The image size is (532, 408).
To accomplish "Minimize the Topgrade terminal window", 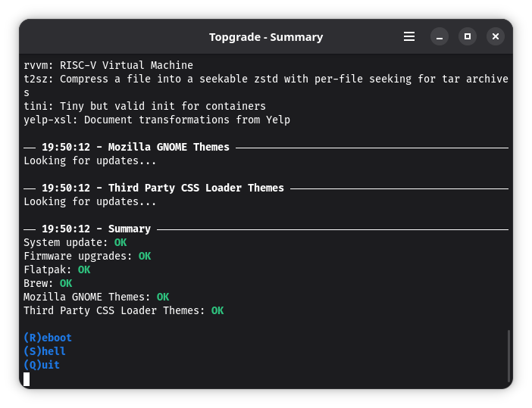I will tap(440, 36).
